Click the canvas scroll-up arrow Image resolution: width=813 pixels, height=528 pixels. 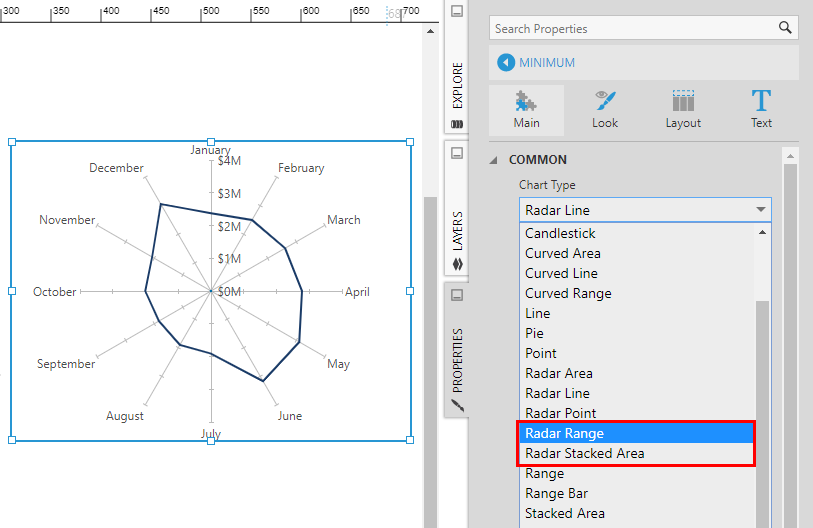(430, 31)
